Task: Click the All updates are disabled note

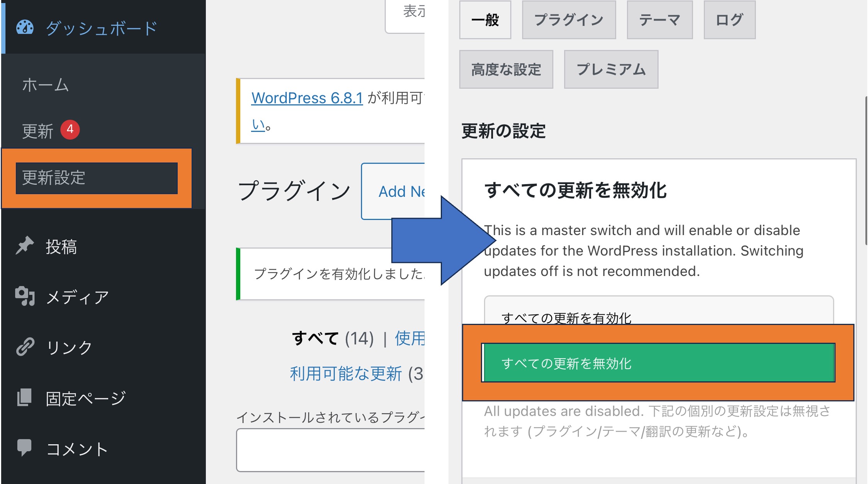Action: 657,421
